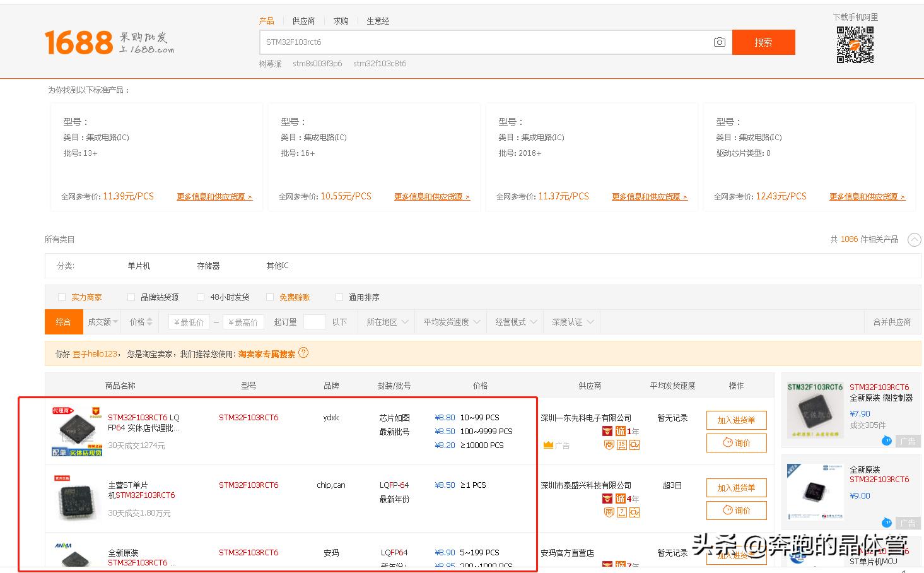924x573 pixels.
Task: Enable the 48小时发货 checkbox
Action: 200,297
